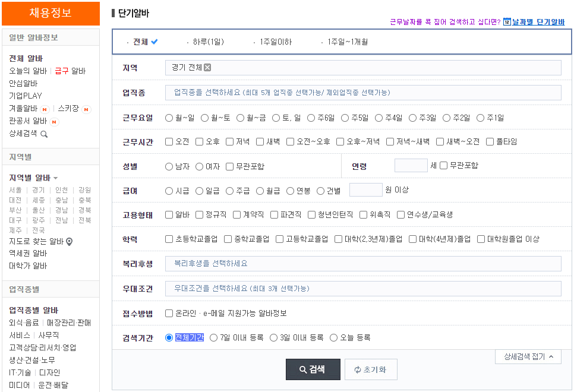The width and height of the screenshot is (574, 392).
Task: Select 오늘 등록 search period
Action: (x=333, y=338)
